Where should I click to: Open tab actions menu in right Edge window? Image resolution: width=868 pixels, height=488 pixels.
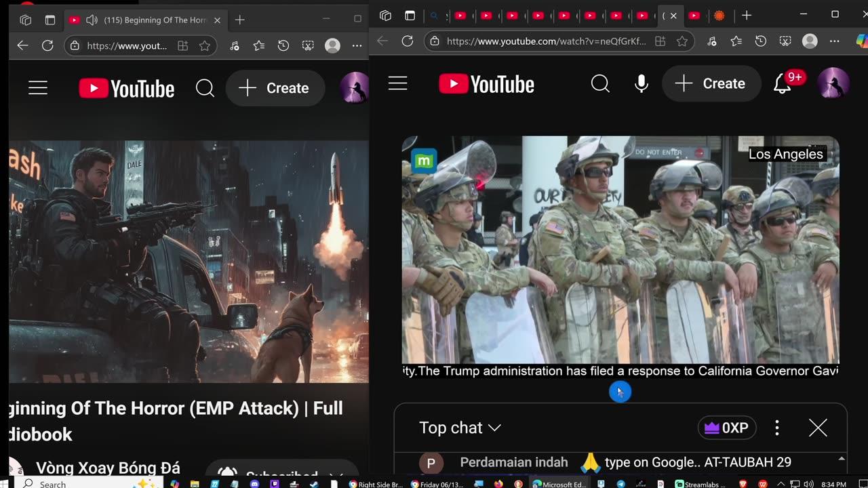[x=410, y=16]
